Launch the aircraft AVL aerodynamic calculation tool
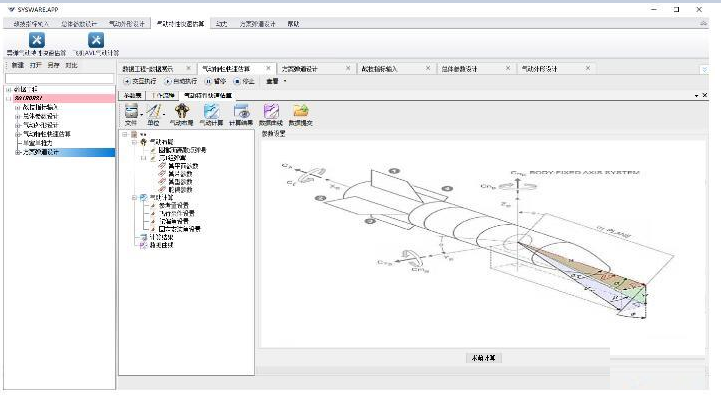 (96, 44)
